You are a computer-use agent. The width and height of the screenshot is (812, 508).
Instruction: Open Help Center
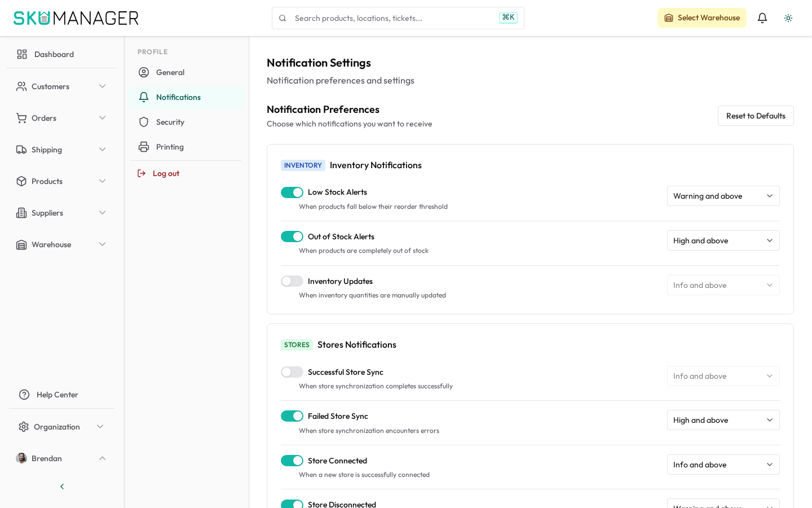coord(62,395)
